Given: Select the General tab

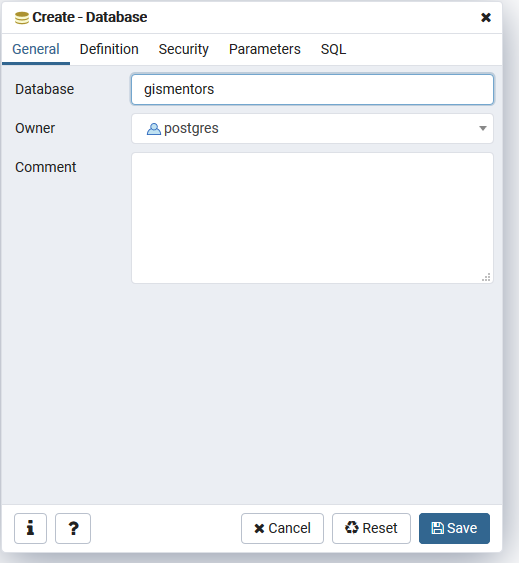Looking at the screenshot, I should click(36, 49).
